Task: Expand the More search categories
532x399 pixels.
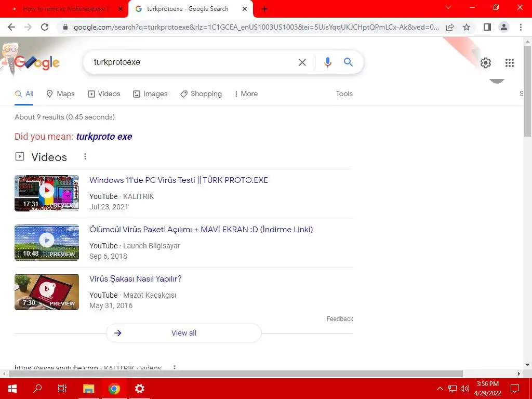Action: 246,94
